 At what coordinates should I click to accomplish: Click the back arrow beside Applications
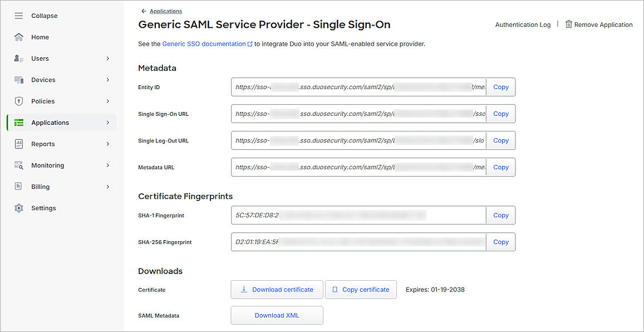pyautogui.click(x=144, y=11)
